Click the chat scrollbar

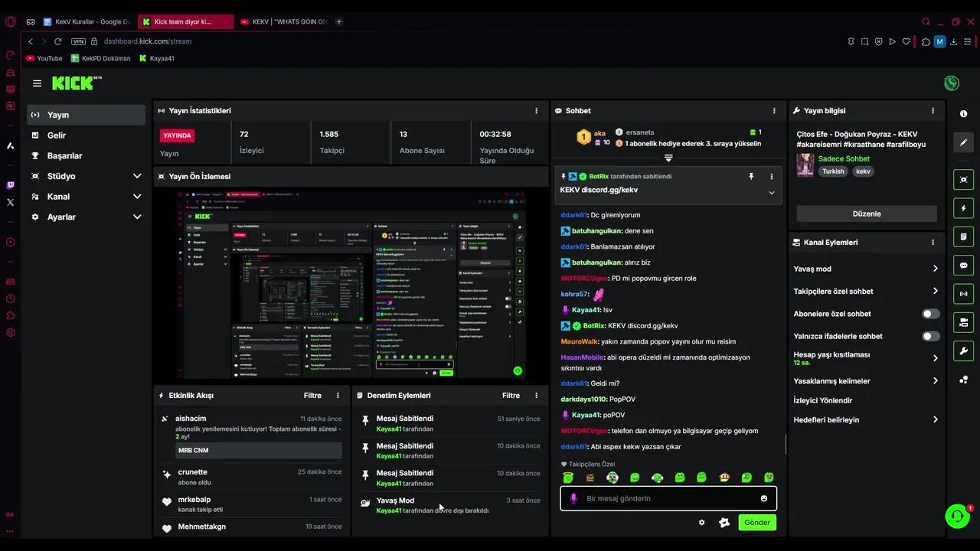coord(786,444)
